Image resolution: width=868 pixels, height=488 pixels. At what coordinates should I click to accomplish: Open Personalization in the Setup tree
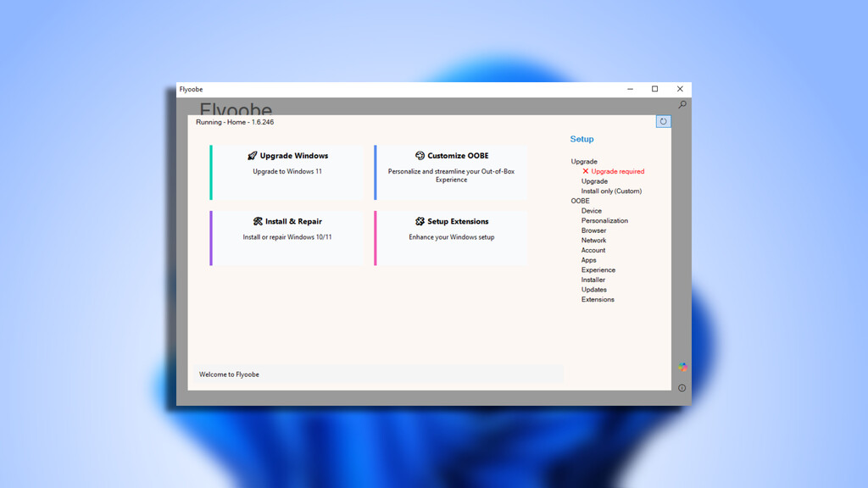[604, 221]
